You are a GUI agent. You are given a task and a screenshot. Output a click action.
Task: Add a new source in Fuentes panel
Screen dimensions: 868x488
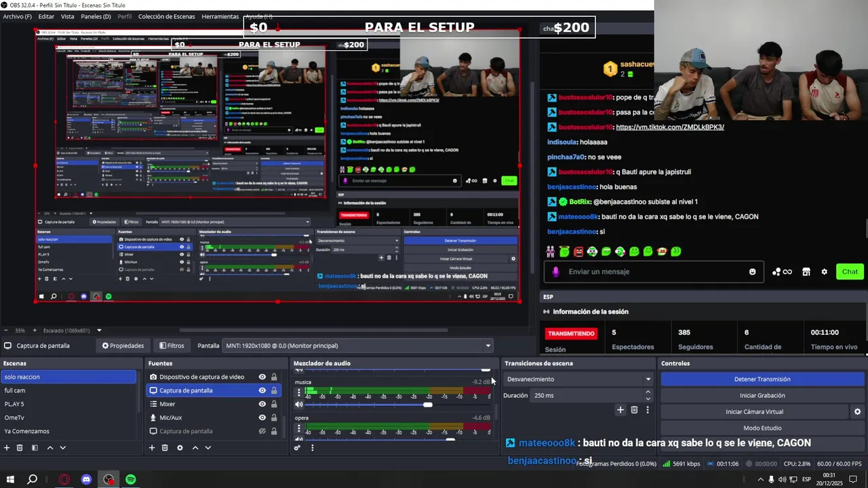pyautogui.click(x=152, y=447)
